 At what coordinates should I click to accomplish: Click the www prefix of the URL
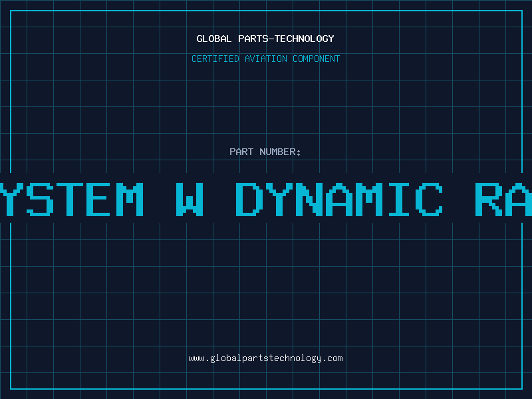196,359
